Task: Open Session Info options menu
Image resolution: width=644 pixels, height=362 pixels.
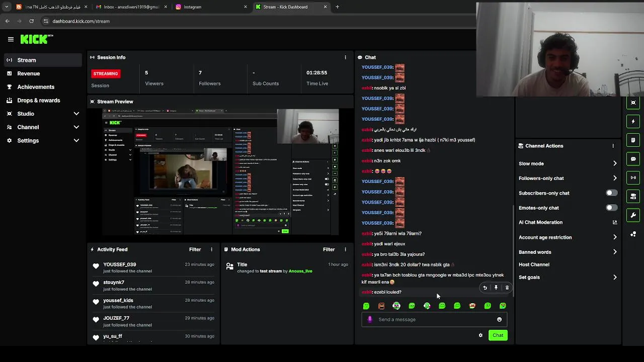Action: pyautogui.click(x=345, y=57)
